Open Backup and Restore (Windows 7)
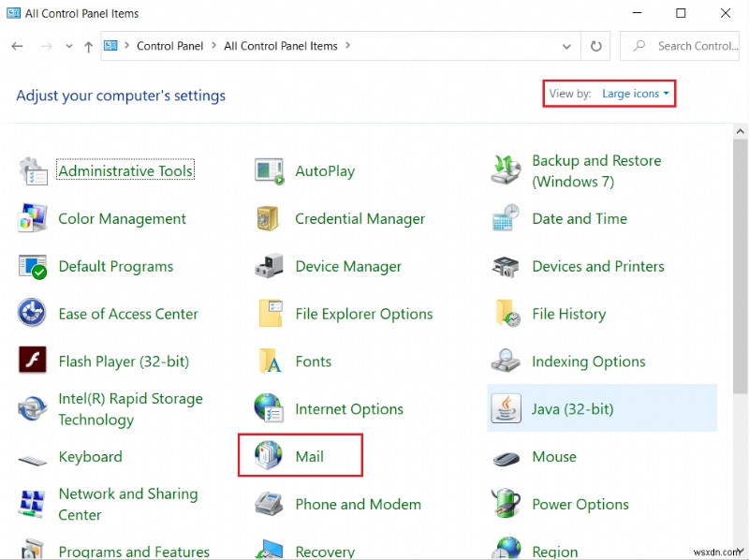This screenshot has width=749, height=560. [596, 170]
